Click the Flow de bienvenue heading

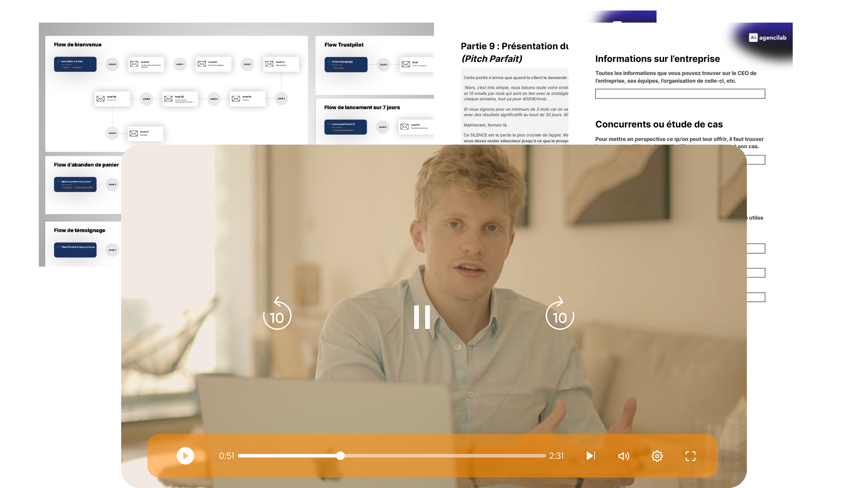pyautogui.click(x=78, y=45)
